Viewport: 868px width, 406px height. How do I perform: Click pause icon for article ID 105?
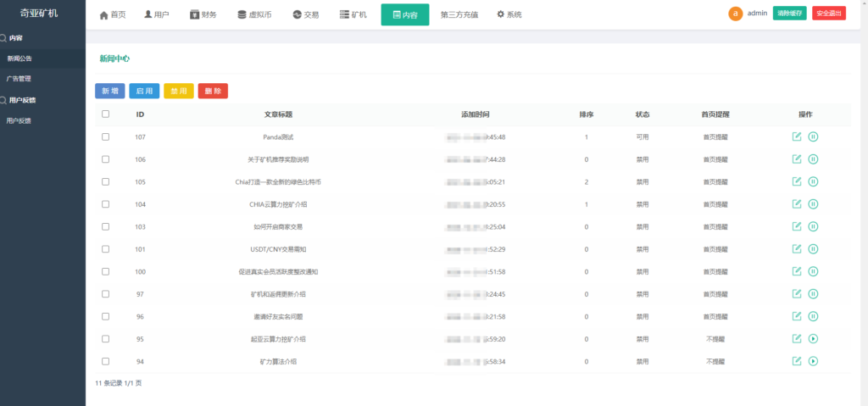pos(813,181)
